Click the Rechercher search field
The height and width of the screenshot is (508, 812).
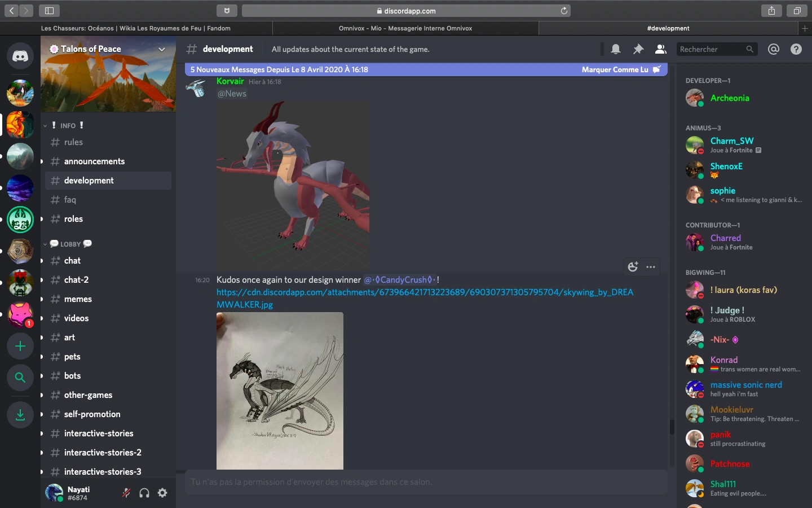(x=710, y=50)
